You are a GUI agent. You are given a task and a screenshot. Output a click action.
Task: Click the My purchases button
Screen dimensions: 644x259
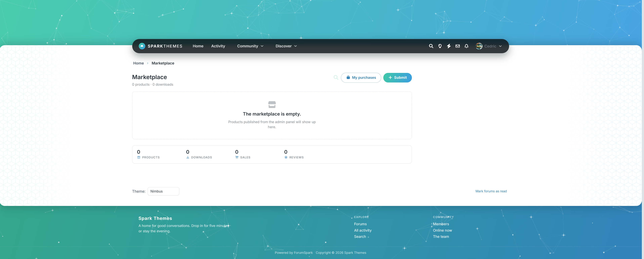pos(361,77)
